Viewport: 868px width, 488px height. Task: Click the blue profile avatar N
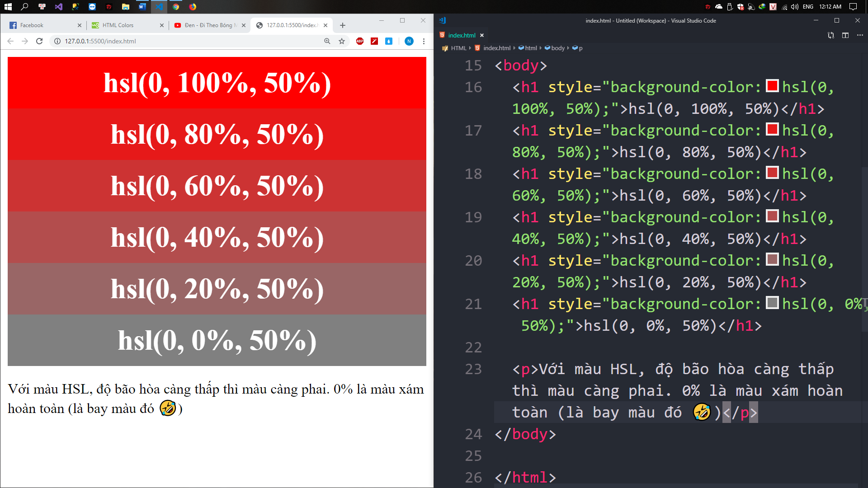[409, 41]
